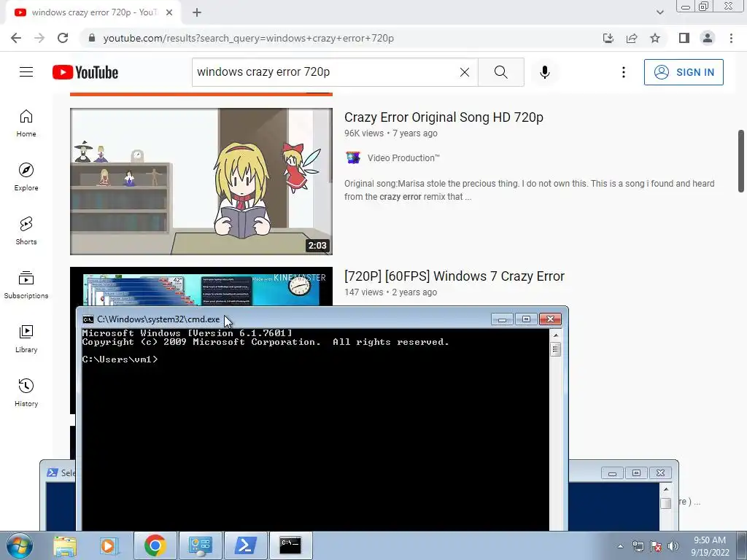Share this page from address bar
The height and width of the screenshot is (560, 747).
pyautogui.click(x=632, y=38)
